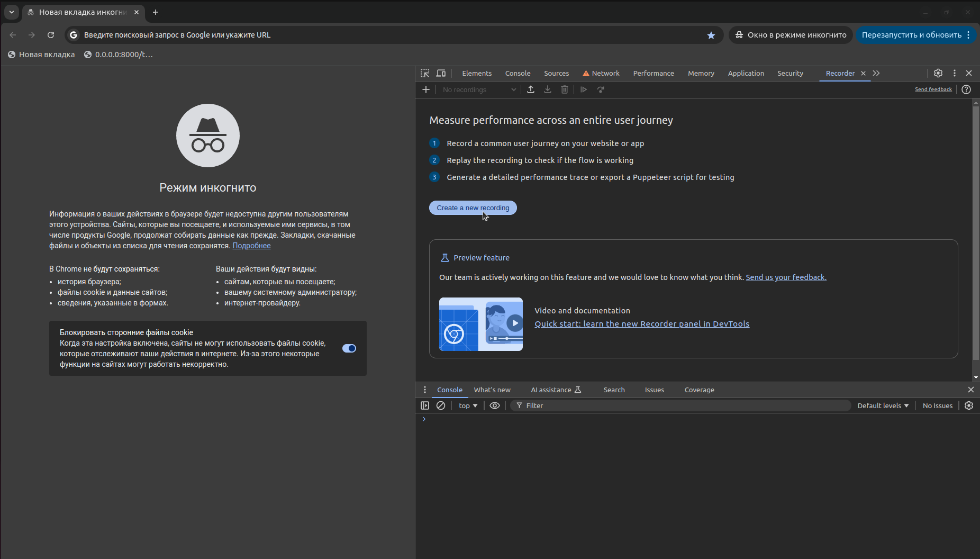Open DevTools settings gear
The image size is (980, 559).
pos(938,73)
